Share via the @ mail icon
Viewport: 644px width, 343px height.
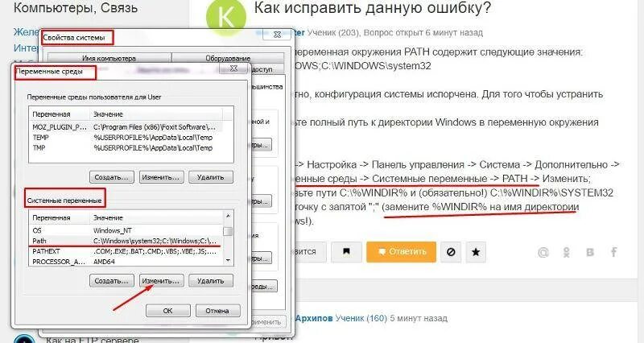click(x=543, y=252)
